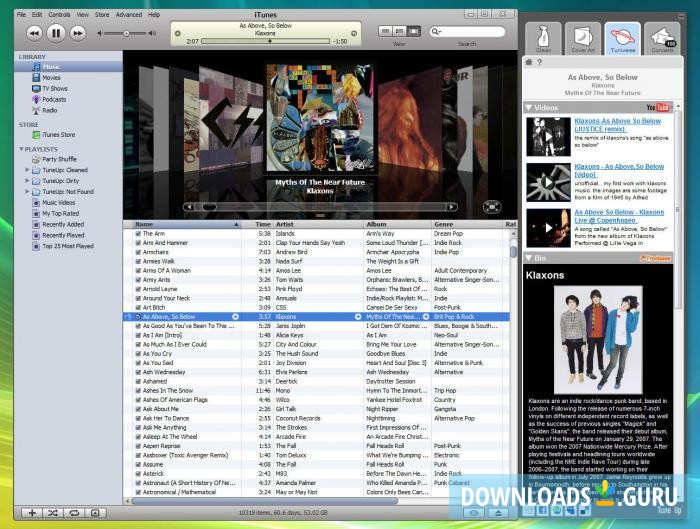Toggle the artwork viewer button

click(x=95, y=513)
